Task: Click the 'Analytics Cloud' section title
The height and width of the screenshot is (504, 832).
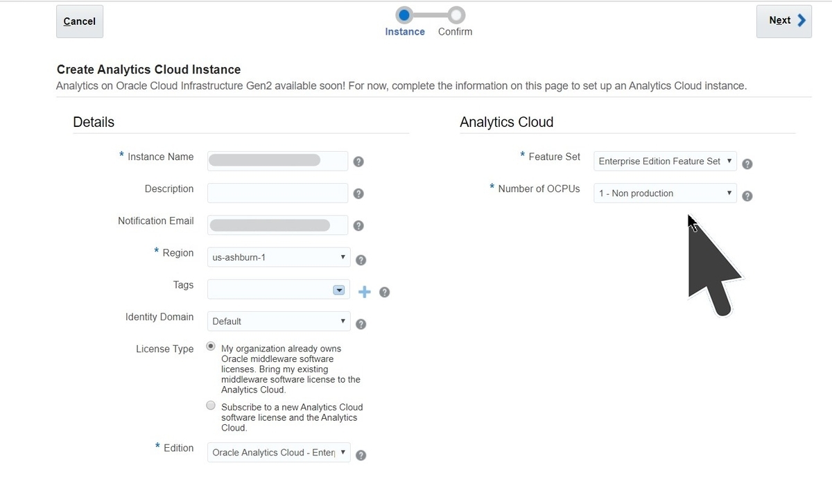Action: [x=507, y=122]
